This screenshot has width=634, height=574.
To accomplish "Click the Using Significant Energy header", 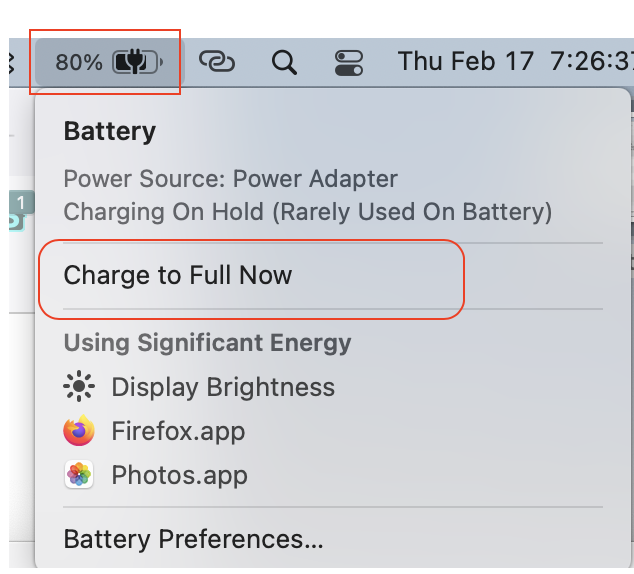I will pos(207,343).
